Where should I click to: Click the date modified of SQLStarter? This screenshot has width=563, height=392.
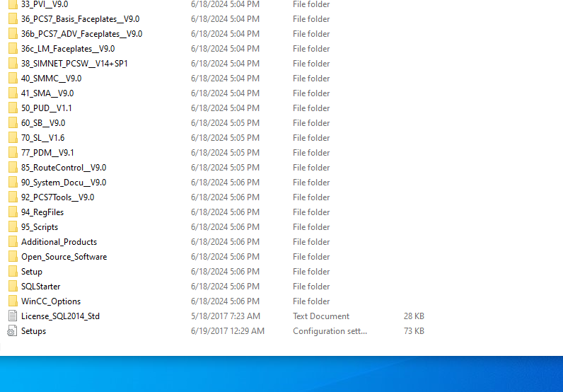point(225,287)
